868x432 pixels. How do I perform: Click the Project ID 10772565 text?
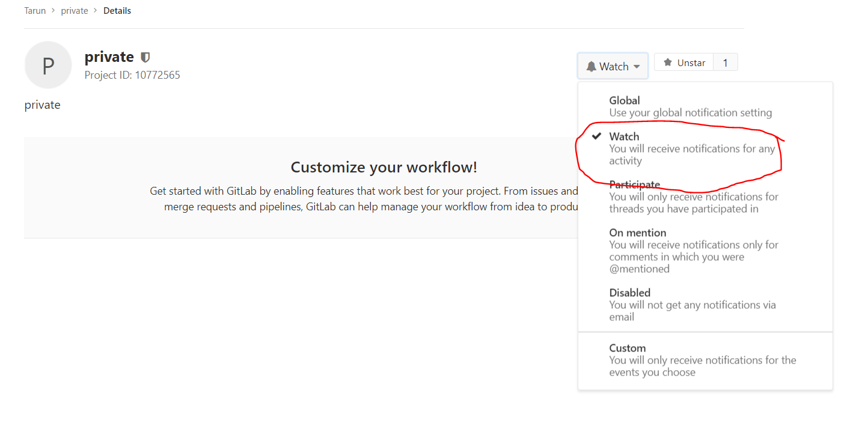pyautogui.click(x=132, y=75)
